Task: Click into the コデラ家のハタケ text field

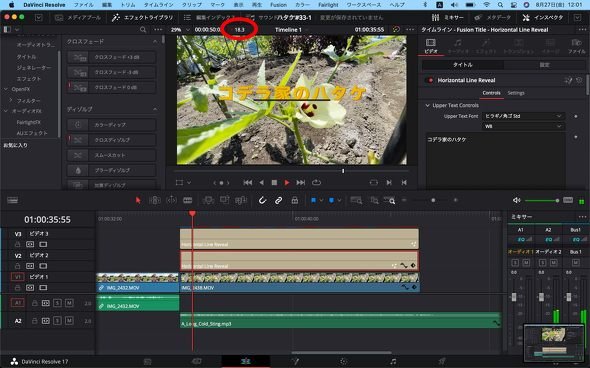Action: [x=495, y=160]
